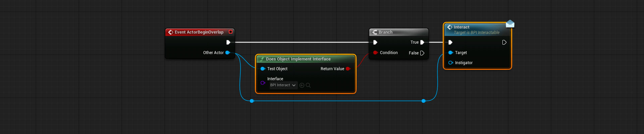The image size is (644, 134).
Task: Click the Return Value boolean output pin
Action: [348, 69]
